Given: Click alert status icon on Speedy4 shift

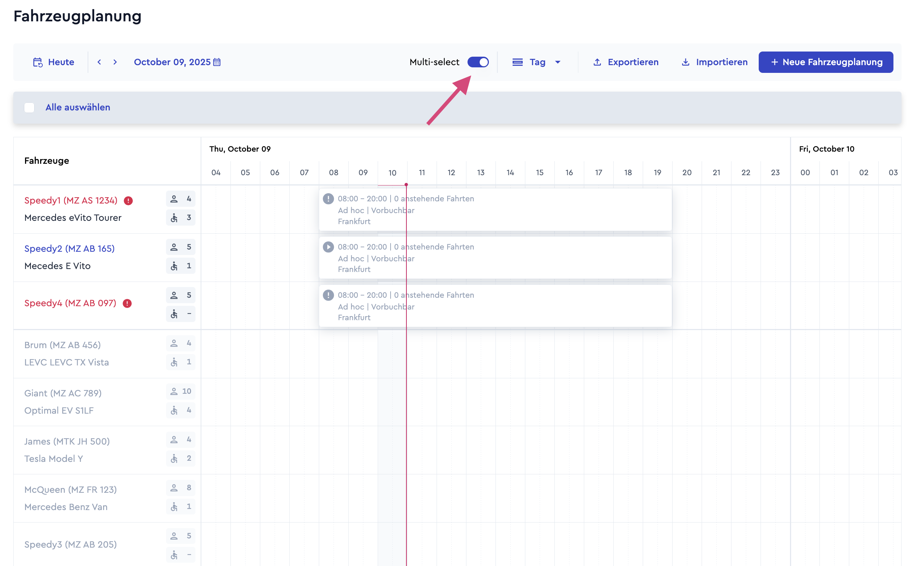Looking at the screenshot, I should pyautogui.click(x=328, y=296).
